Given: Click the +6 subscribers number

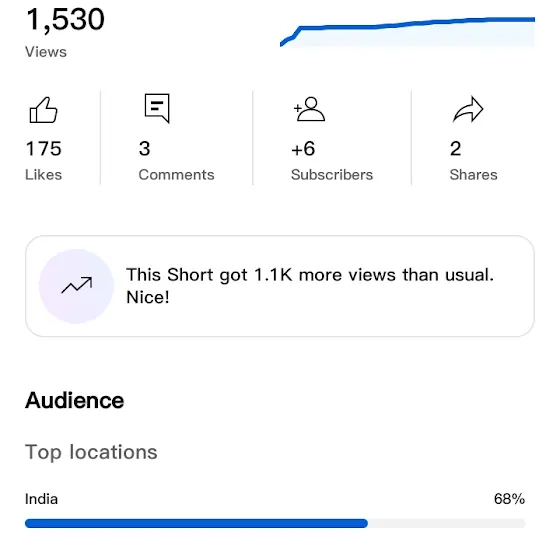Looking at the screenshot, I should pyautogui.click(x=303, y=149).
